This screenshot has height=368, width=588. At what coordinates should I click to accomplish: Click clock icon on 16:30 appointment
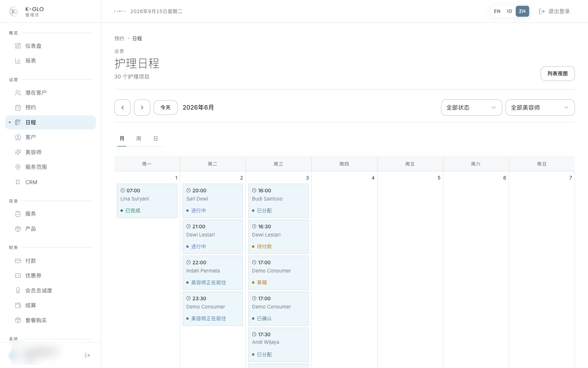[254, 226]
